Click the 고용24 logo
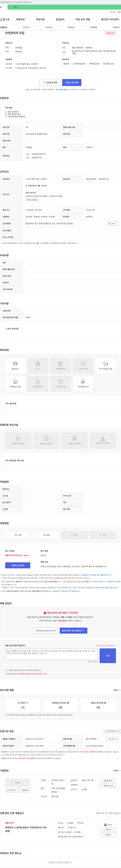Screen dimensions: 121x868 point(4,20)
